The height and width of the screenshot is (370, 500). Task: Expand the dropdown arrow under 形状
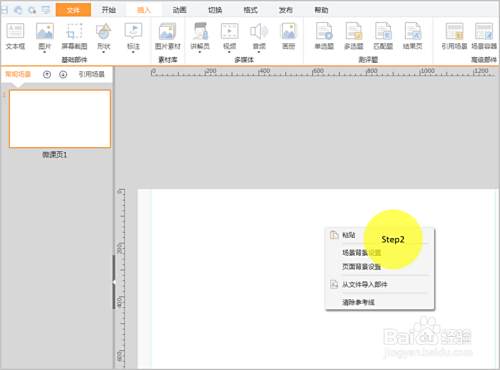point(104,52)
